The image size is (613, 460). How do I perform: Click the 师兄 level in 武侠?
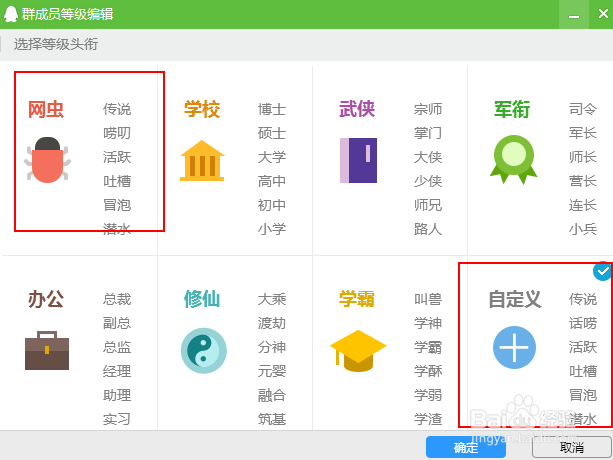point(428,205)
